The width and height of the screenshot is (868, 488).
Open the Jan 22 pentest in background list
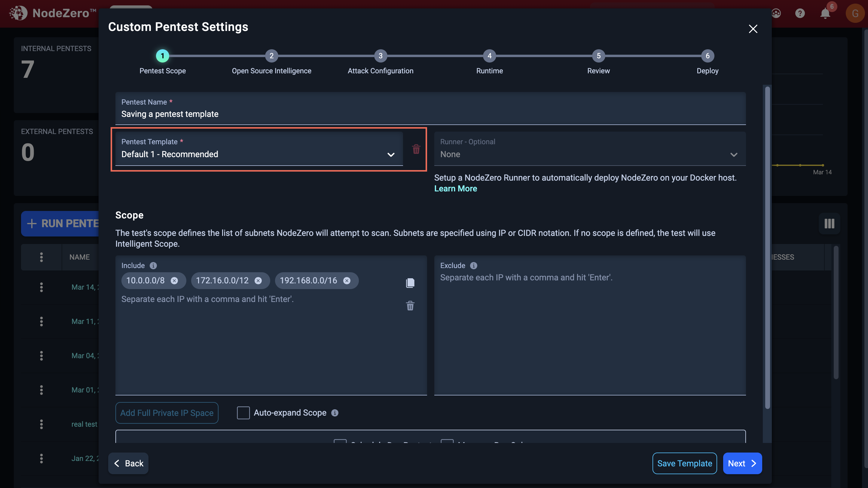coord(85,458)
